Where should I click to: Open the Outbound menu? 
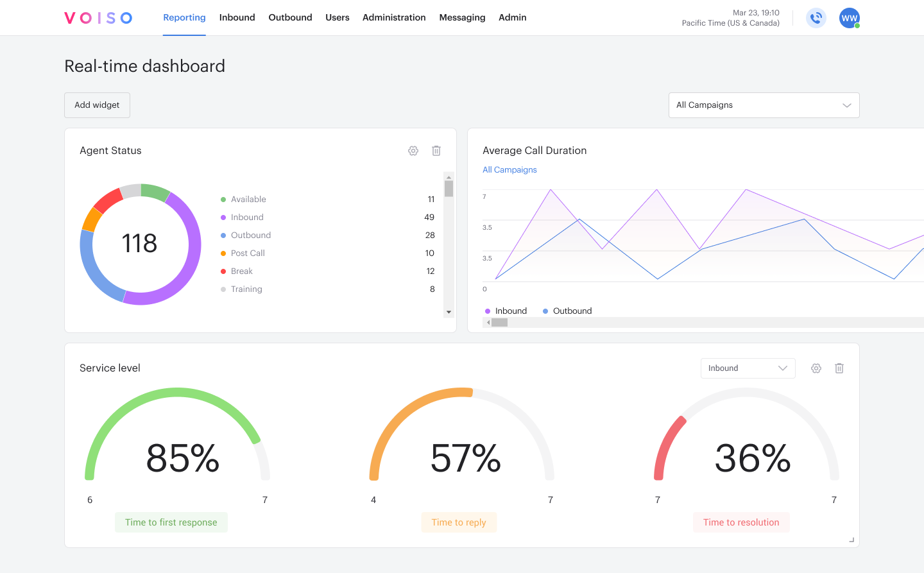[290, 18]
